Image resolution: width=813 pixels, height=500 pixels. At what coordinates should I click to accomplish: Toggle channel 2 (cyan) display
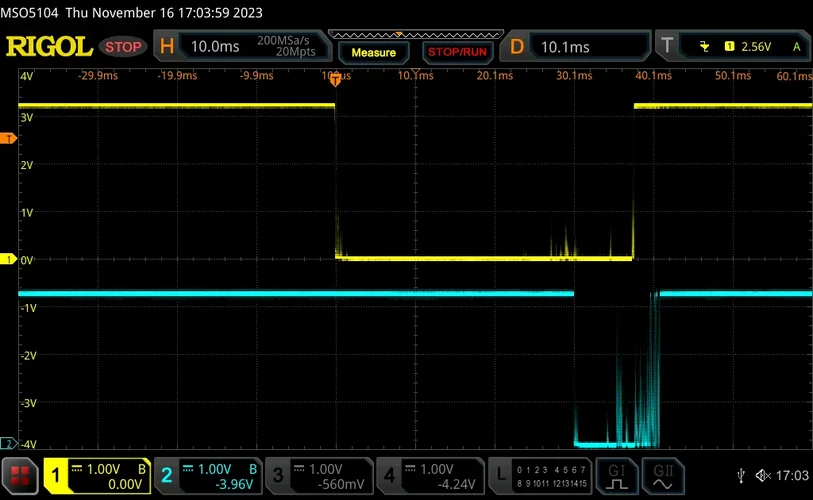(x=205, y=475)
